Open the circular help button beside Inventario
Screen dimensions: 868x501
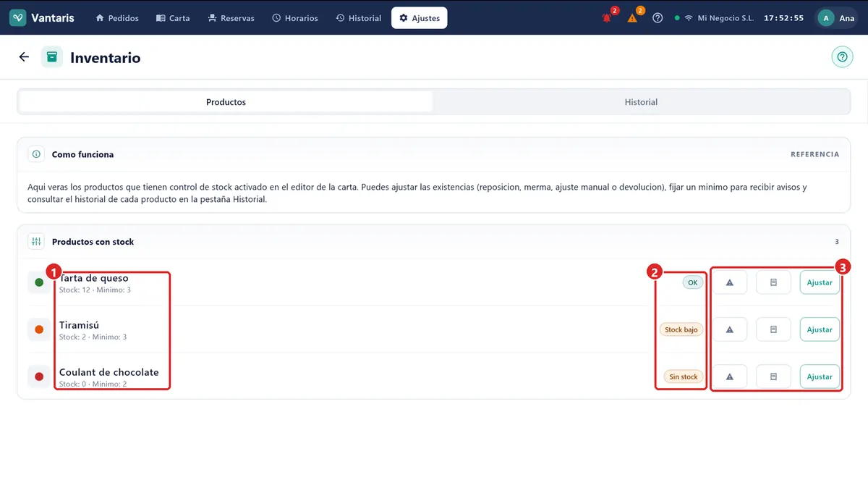click(842, 57)
